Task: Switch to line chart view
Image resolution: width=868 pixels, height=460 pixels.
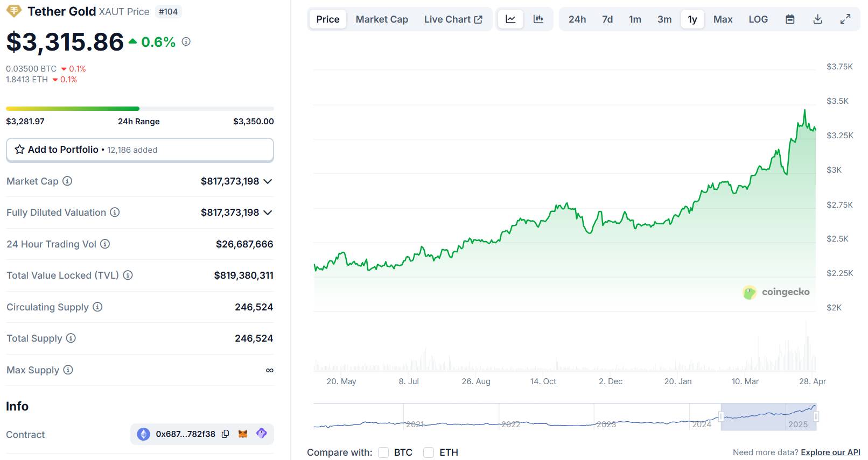Action: point(510,19)
